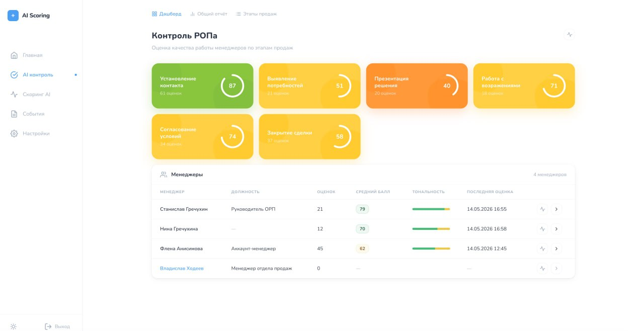Viewport: 644px width, 331px height.
Task: Open the Владислав Ходеев manager link
Action: (182, 268)
